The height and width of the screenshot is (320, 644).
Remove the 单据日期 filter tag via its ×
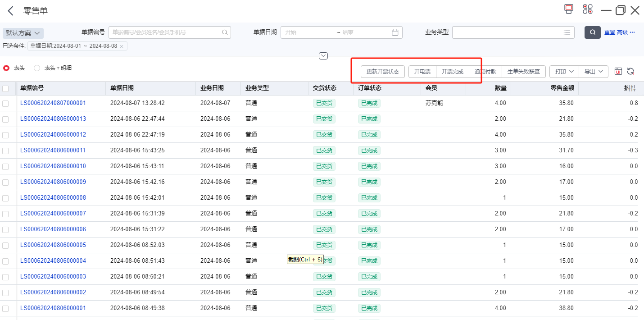[x=122, y=46]
